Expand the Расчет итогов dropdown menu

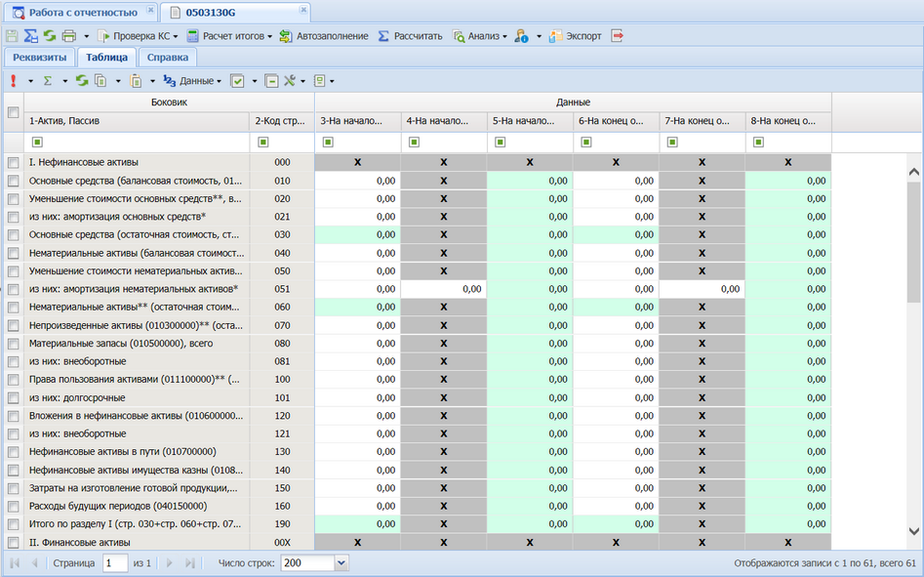[230, 36]
